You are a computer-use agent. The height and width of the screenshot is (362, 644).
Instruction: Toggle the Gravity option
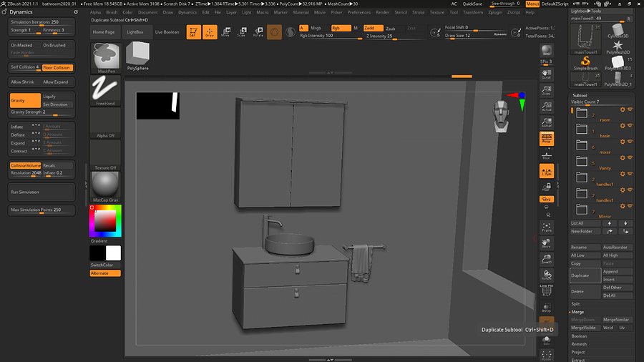point(25,100)
